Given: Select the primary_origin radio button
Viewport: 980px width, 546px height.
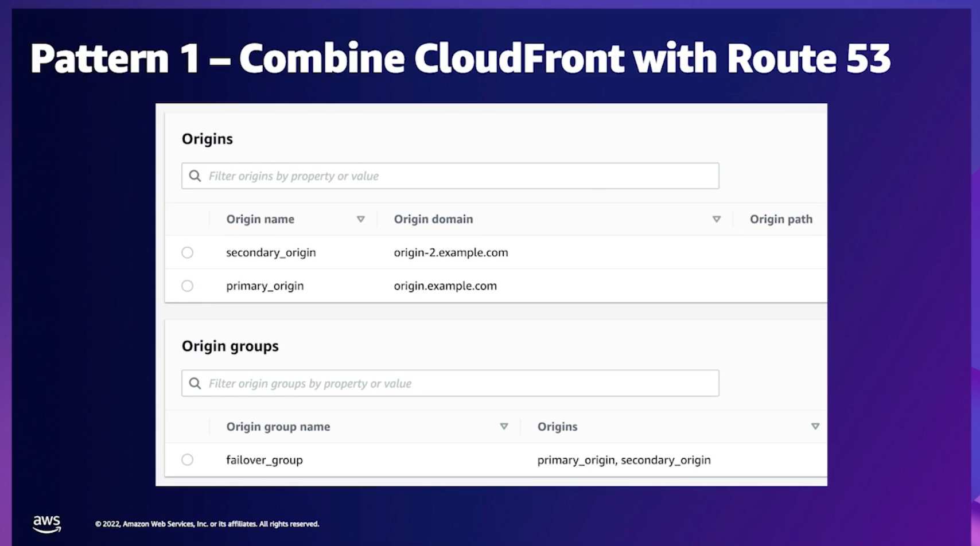Looking at the screenshot, I should [x=188, y=286].
